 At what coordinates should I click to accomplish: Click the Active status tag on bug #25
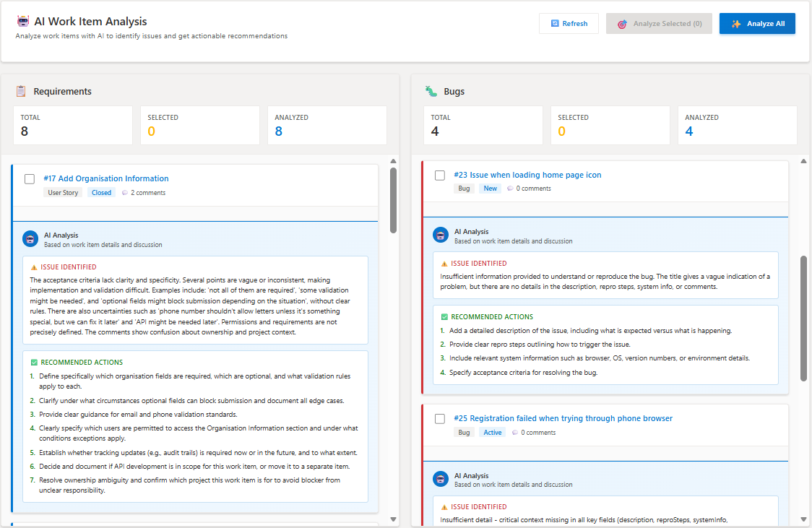(x=492, y=433)
